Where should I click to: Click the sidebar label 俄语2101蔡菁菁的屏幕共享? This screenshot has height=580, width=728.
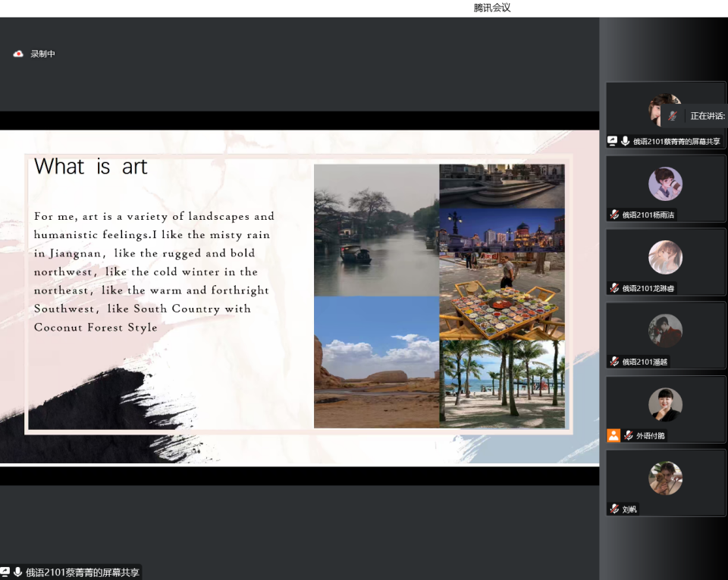pyautogui.click(x=676, y=141)
